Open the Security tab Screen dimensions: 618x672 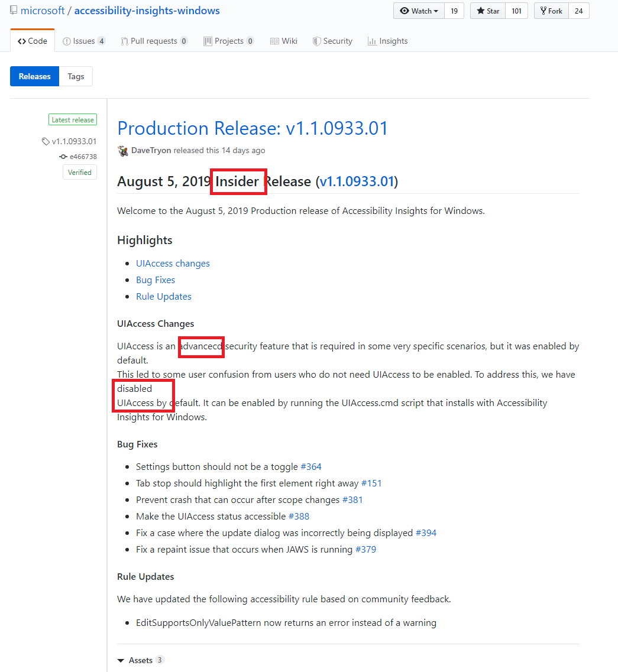click(333, 41)
